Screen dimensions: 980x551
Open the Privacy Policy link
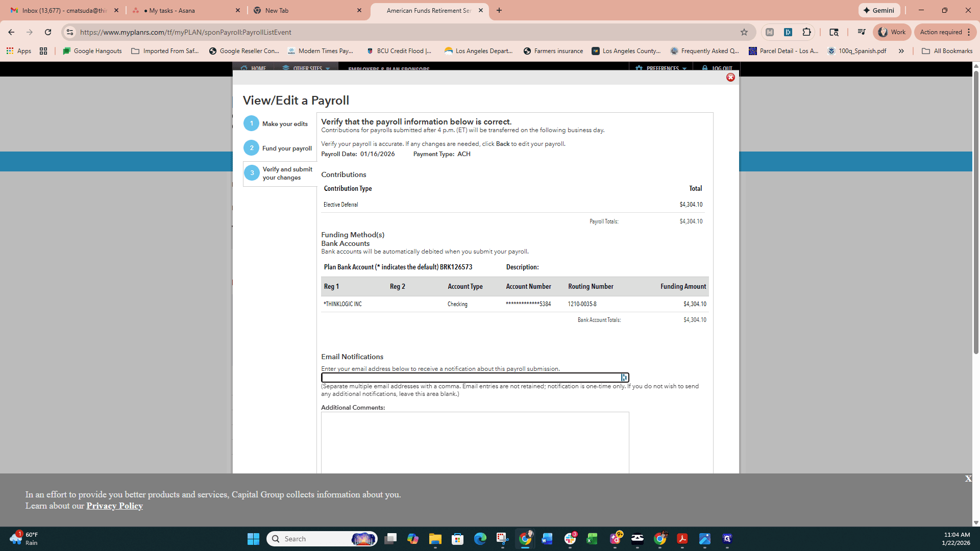(x=114, y=506)
